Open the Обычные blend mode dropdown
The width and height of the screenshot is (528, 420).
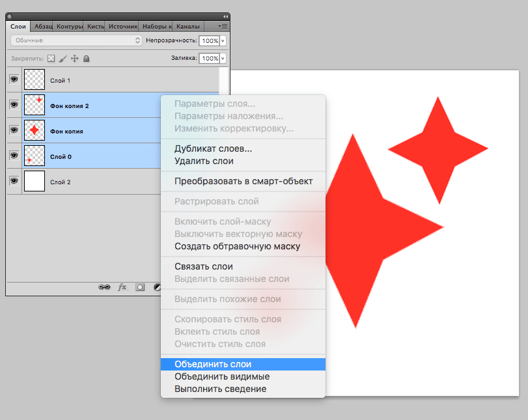pyautogui.click(x=76, y=40)
